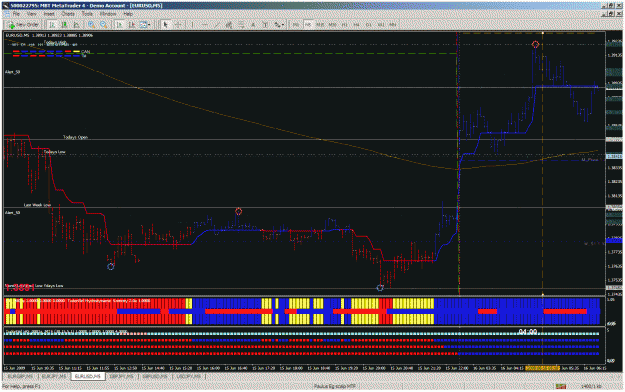Click the 'Last Week Low' line label

click(37, 205)
